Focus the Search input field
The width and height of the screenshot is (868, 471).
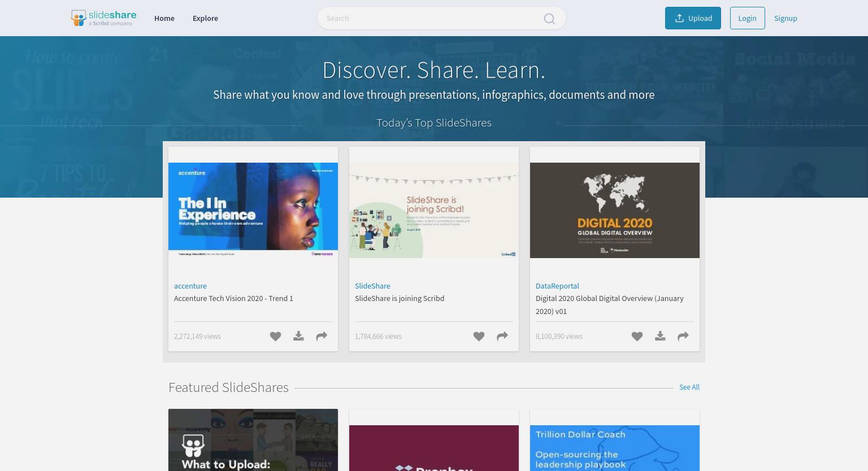pyautogui.click(x=441, y=18)
